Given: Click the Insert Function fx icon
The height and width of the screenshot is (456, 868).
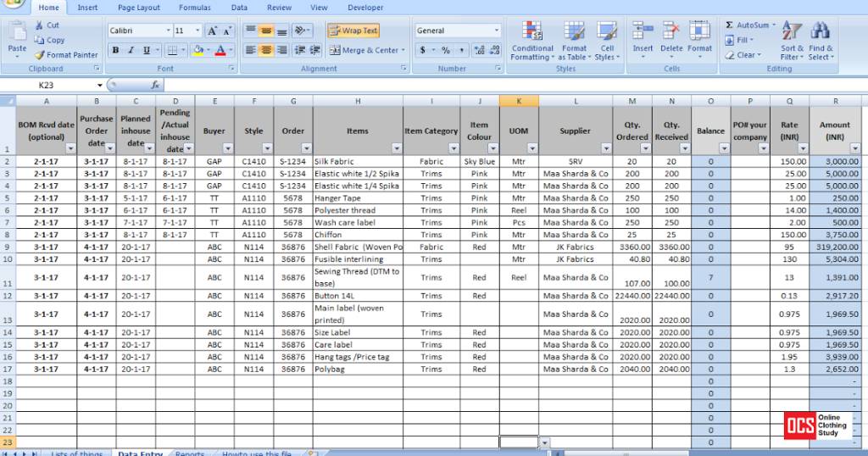Looking at the screenshot, I should (155, 86).
